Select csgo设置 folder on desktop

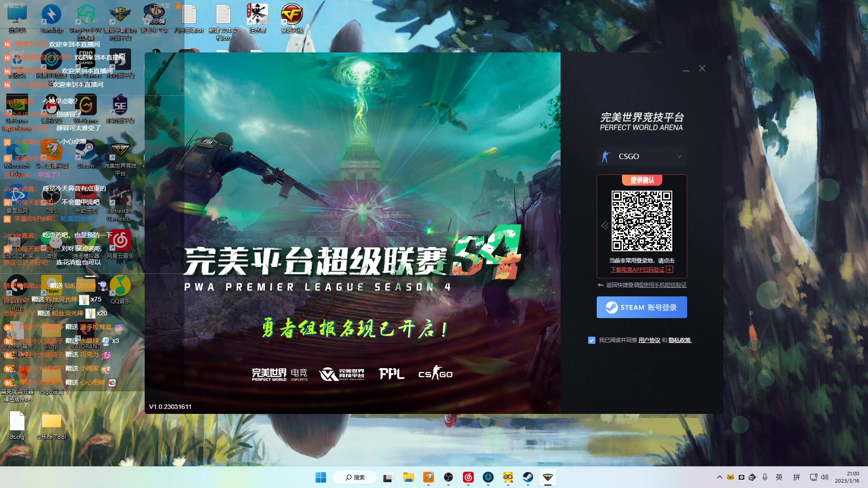tap(52, 380)
